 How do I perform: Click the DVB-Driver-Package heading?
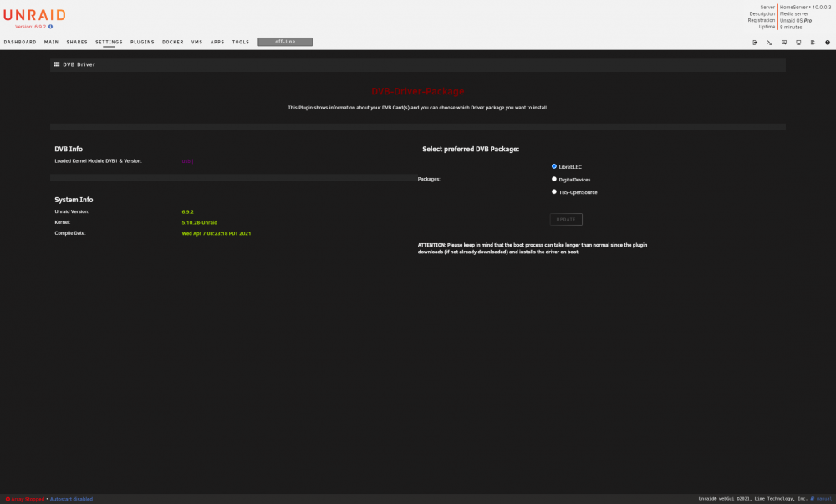tap(417, 92)
